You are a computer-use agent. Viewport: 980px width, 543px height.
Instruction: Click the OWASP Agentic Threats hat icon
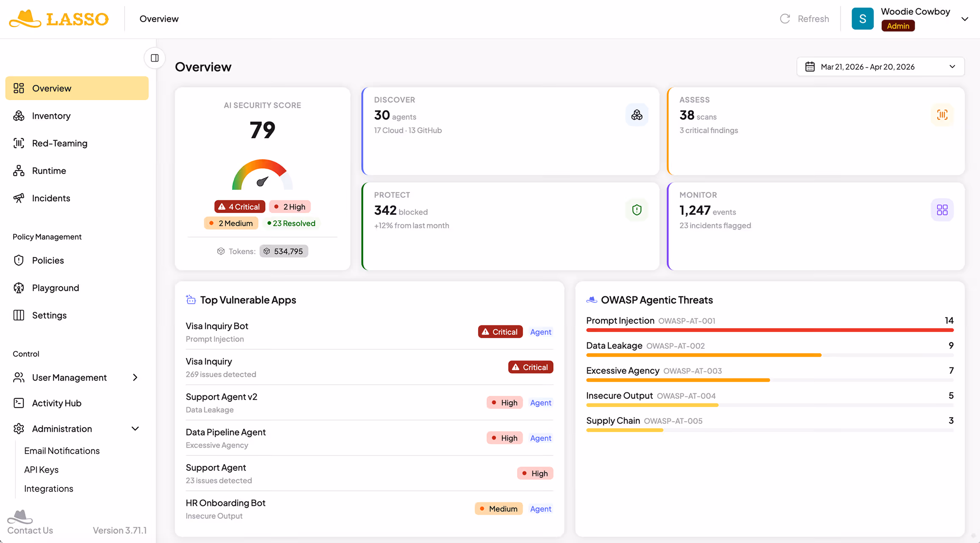[x=592, y=300]
